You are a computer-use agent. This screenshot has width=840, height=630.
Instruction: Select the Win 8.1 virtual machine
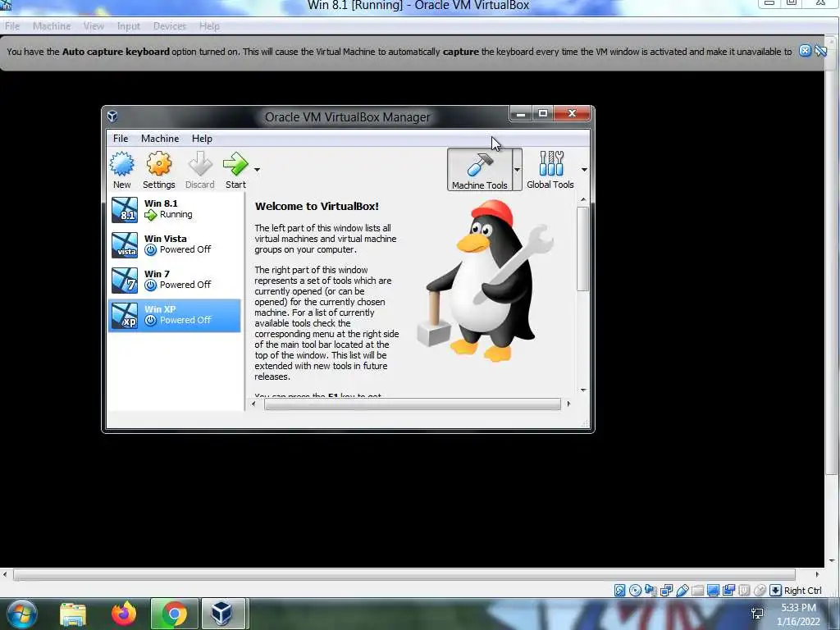(x=175, y=209)
